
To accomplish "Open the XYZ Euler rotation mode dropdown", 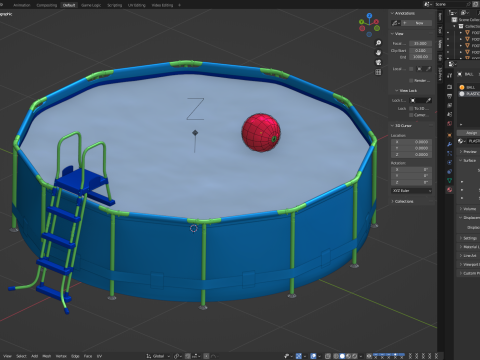I will tap(412, 190).
